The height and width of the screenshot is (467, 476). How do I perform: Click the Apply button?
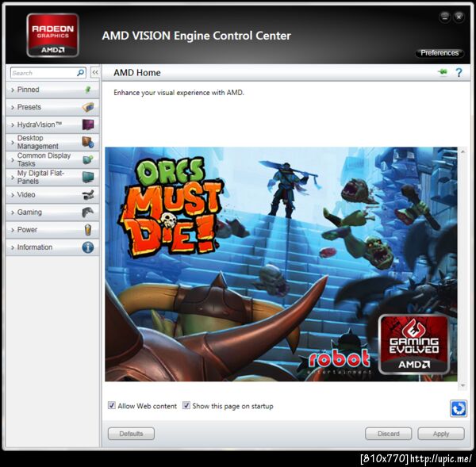coord(441,434)
